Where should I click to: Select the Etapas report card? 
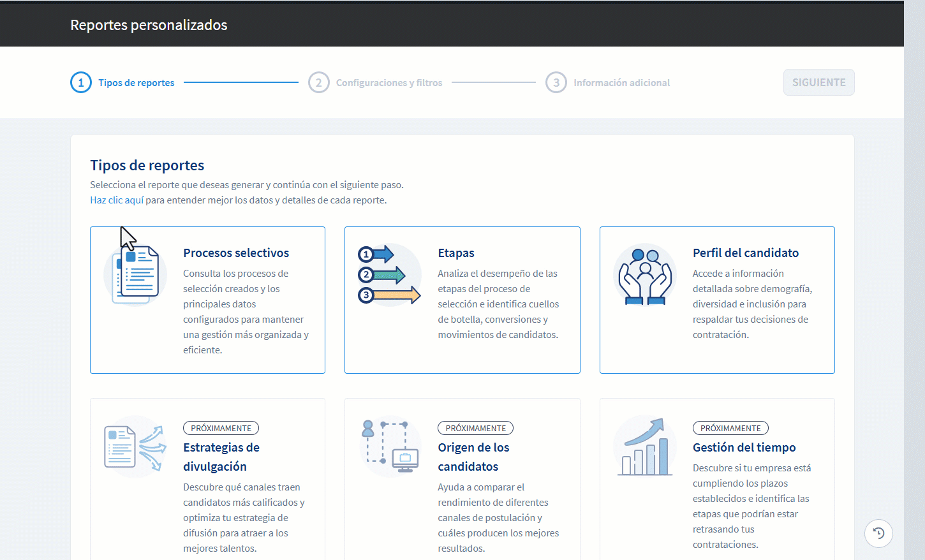[x=463, y=300]
